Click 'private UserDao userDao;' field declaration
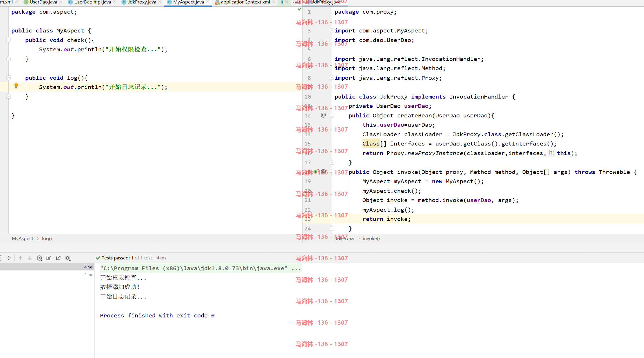Screen dimensions: 644x358 (390, 106)
